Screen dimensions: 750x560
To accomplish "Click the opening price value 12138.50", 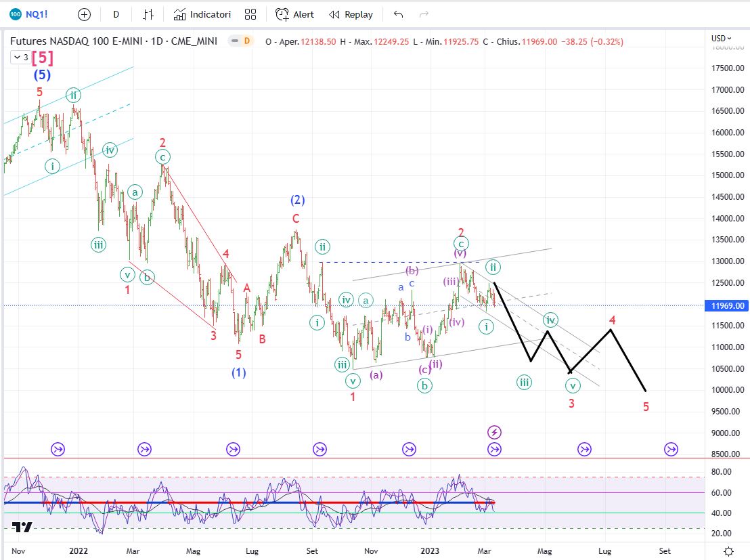I will click(319, 41).
